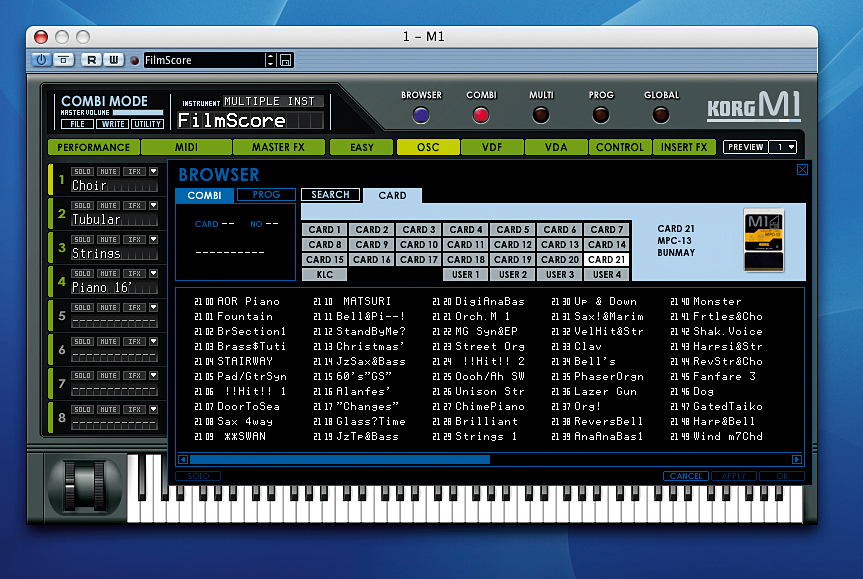Viewport: 863px width, 579px height.
Task: Click the FilmScore preset name field in header
Action: (x=204, y=60)
